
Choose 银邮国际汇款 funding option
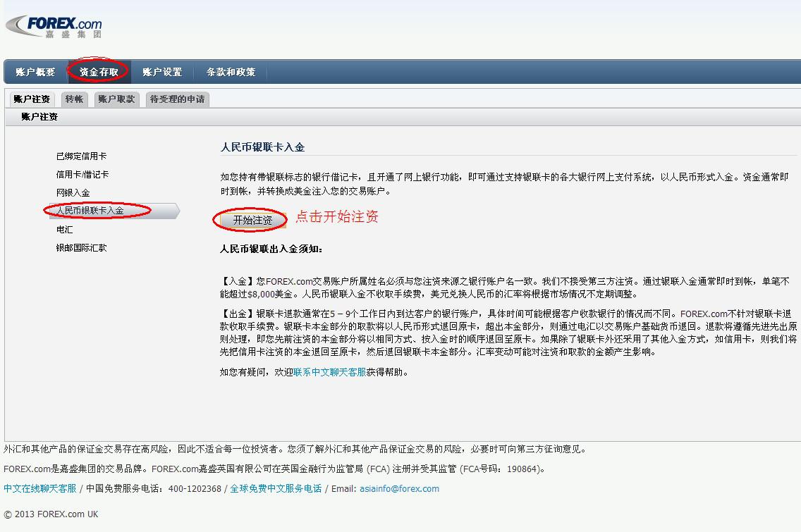tap(81, 248)
